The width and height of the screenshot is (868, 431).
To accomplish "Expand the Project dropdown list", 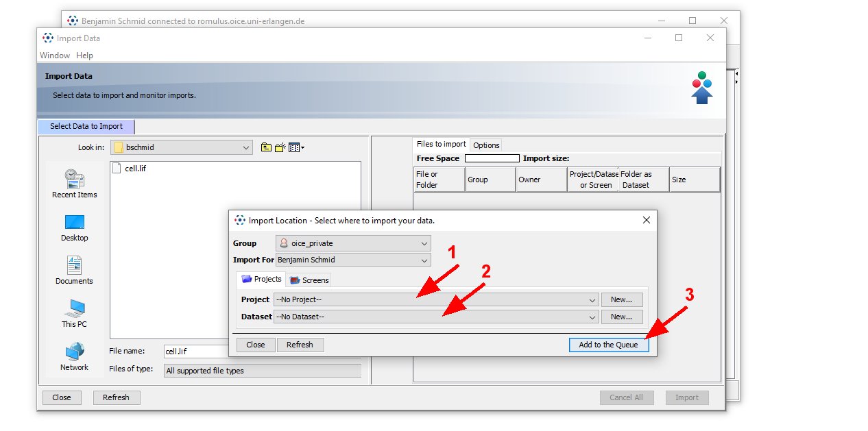I will click(436, 299).
